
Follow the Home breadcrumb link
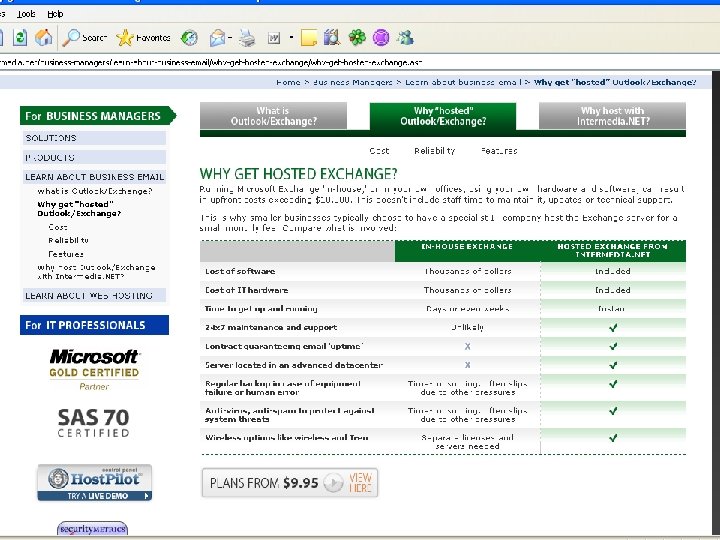(288, 82)
